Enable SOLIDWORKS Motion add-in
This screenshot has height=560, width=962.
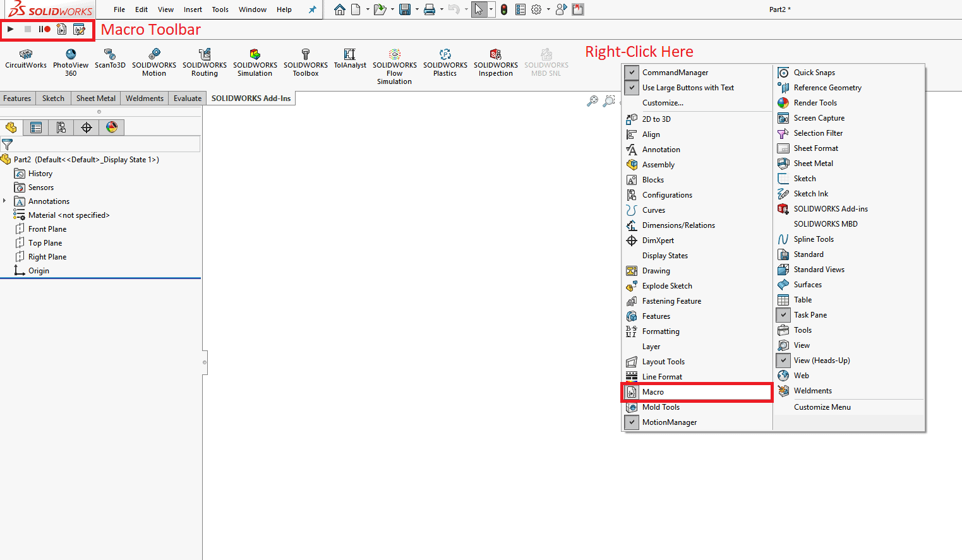(x=154, y=63)
